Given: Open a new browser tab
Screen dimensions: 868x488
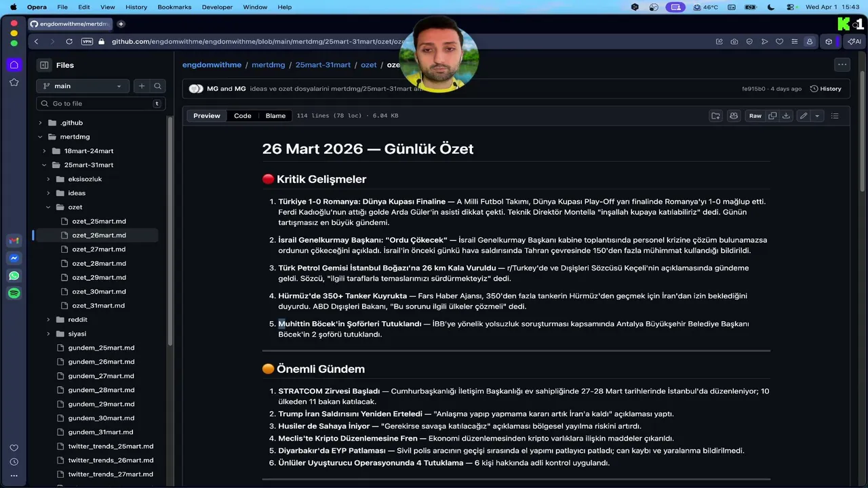Looking at the screenshot, I should pyautogui.click(x=121, y=24).
